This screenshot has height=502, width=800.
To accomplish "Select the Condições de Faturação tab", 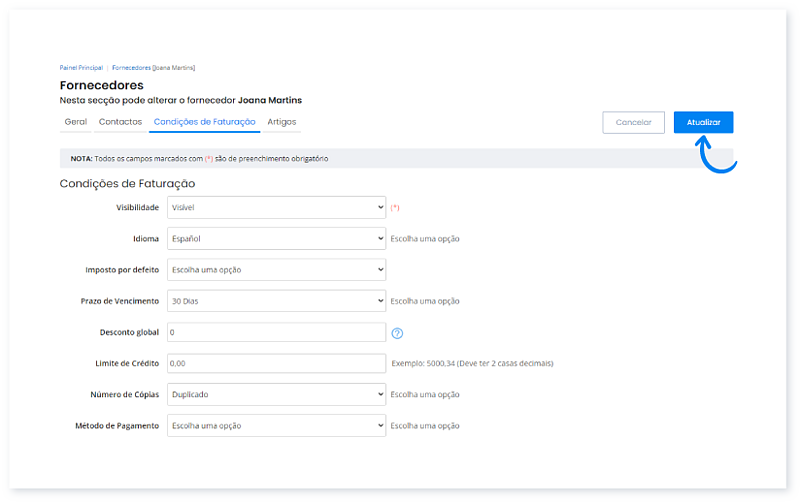I will click(x=205, y=122).
